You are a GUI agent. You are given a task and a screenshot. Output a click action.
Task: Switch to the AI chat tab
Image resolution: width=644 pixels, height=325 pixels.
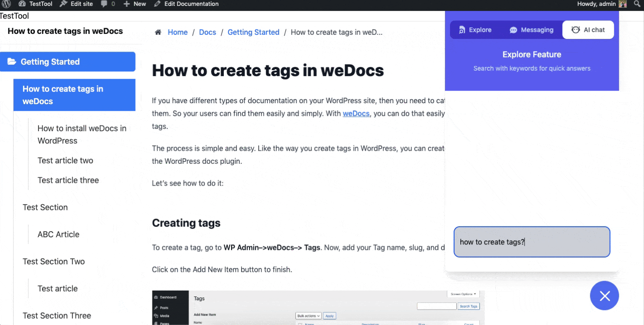[x=588, y=30]
